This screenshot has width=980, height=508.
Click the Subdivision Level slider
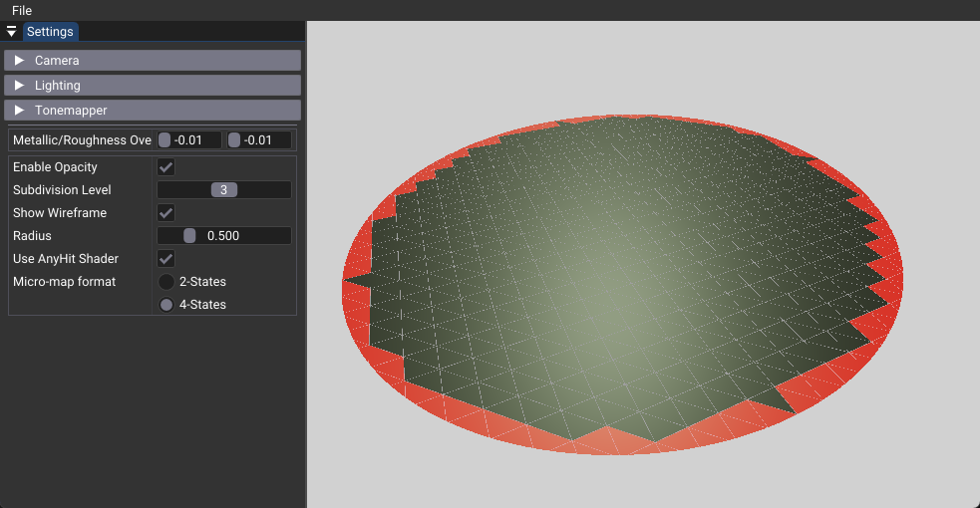click(223, 189)
